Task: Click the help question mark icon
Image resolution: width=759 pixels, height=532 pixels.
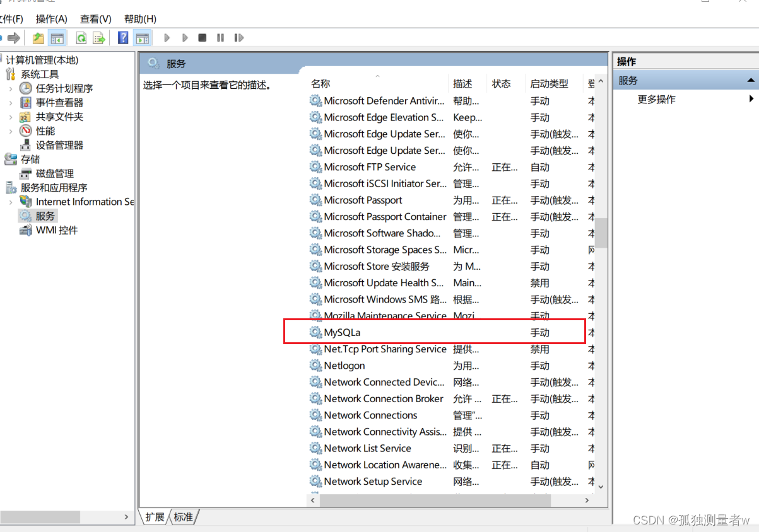Action: pyautogui.click(x=124, y=37)
